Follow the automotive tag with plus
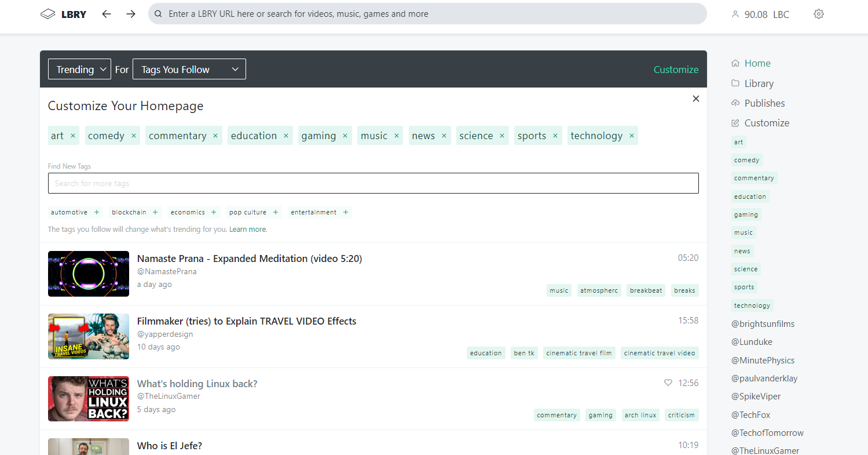Screen dimensions: 868x455 [97, 212]
